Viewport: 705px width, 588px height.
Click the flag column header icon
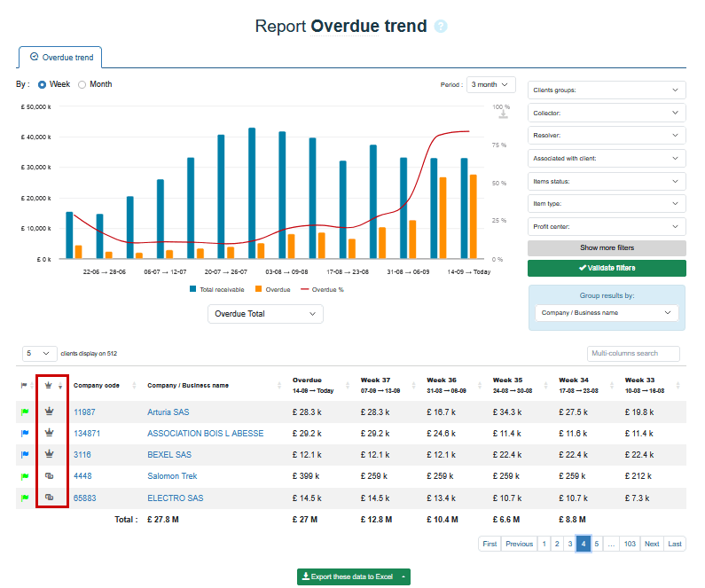[24, 385]
